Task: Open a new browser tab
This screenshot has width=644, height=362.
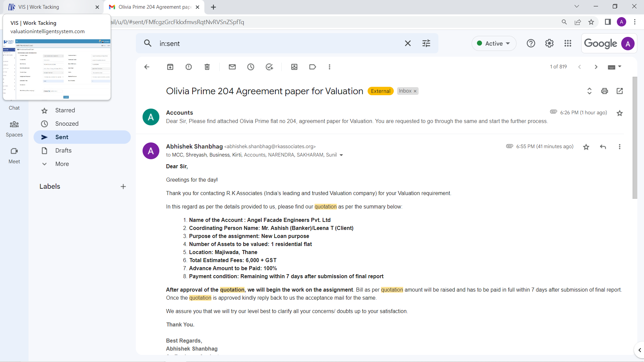Action: point(213,7)
